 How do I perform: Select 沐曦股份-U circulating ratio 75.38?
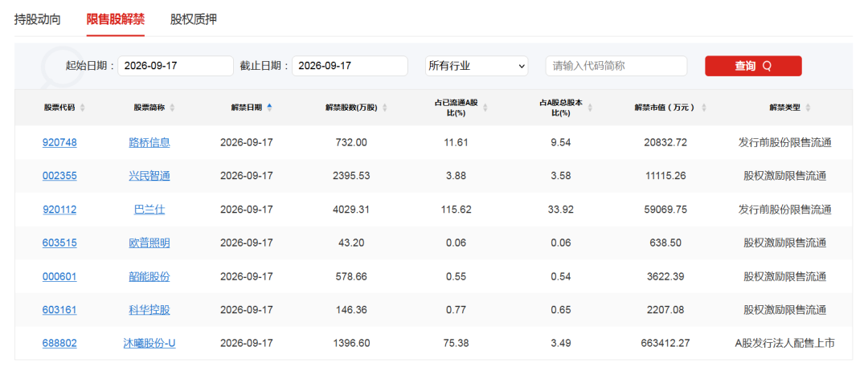click(458, 343)
